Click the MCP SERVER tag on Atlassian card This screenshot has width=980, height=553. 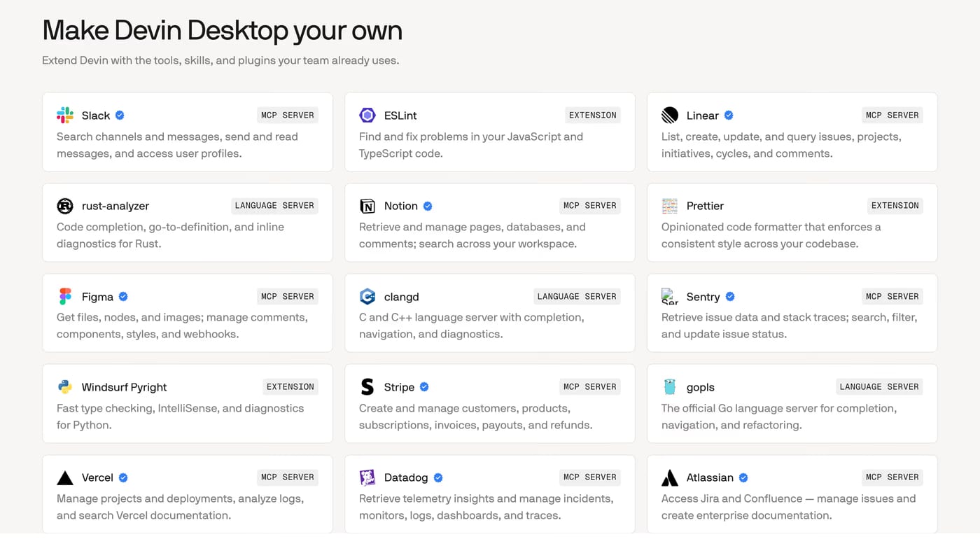click(x=892, y=477)
